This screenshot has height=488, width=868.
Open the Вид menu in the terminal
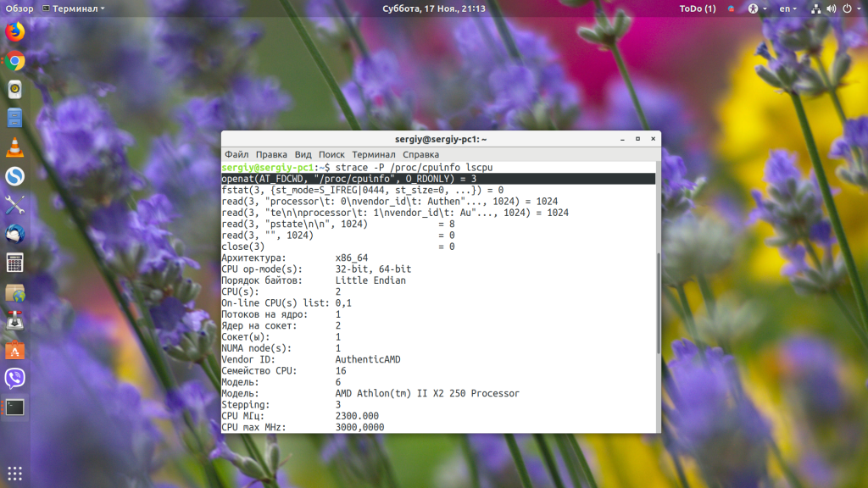point(303,154)
